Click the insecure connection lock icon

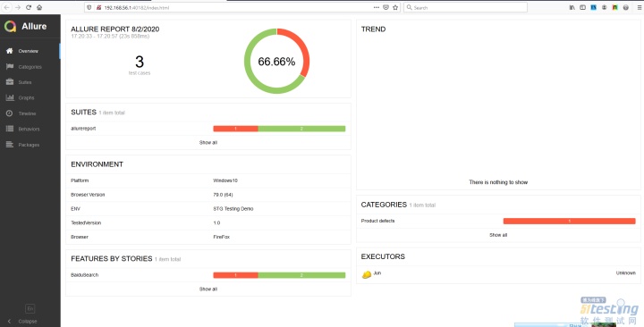tap(98, 7)
